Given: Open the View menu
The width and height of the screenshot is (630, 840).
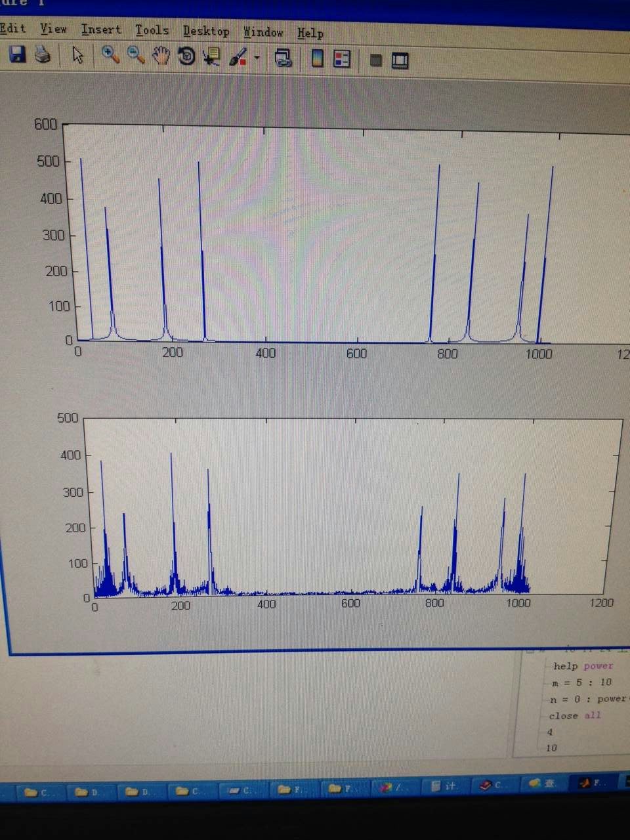Looking at the screenshot, I should pos(53,29).
